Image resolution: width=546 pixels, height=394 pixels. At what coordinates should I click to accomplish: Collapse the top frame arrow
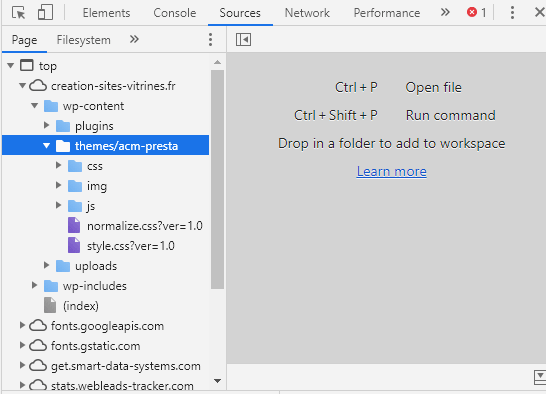click(x=11, y=65)
